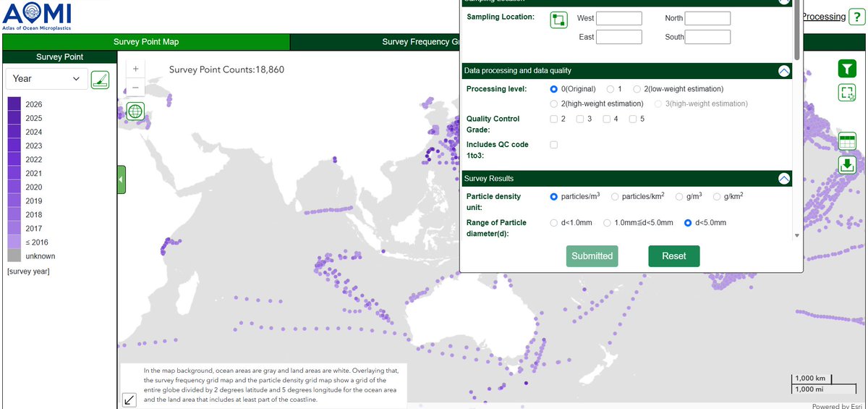Open the data table icon
This screenshot has height=409, width=868.
click(x=847, y=140)
